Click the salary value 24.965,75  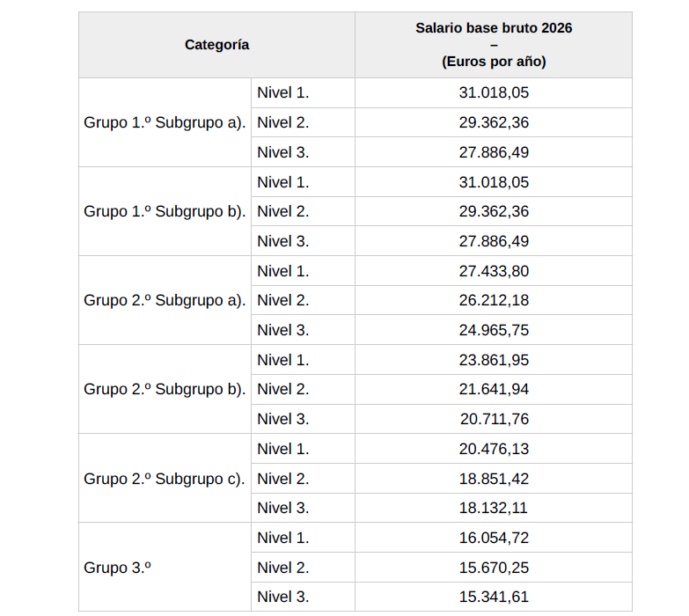point(494,330)
